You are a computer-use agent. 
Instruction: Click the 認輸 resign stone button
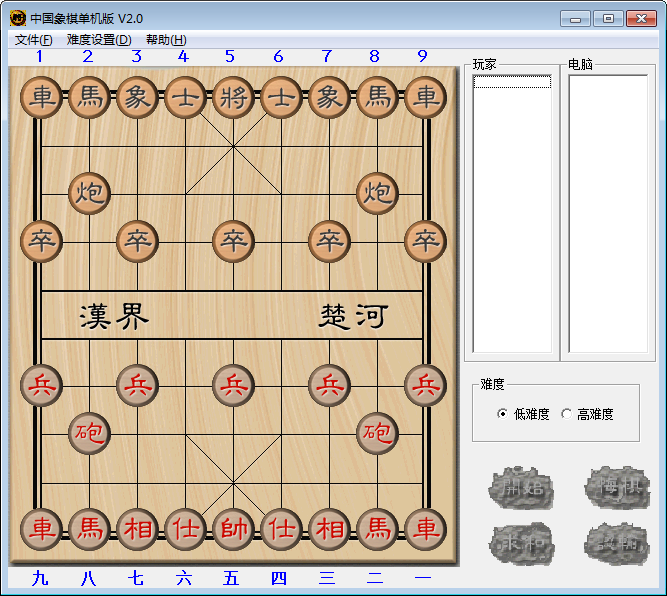point(617,543)
